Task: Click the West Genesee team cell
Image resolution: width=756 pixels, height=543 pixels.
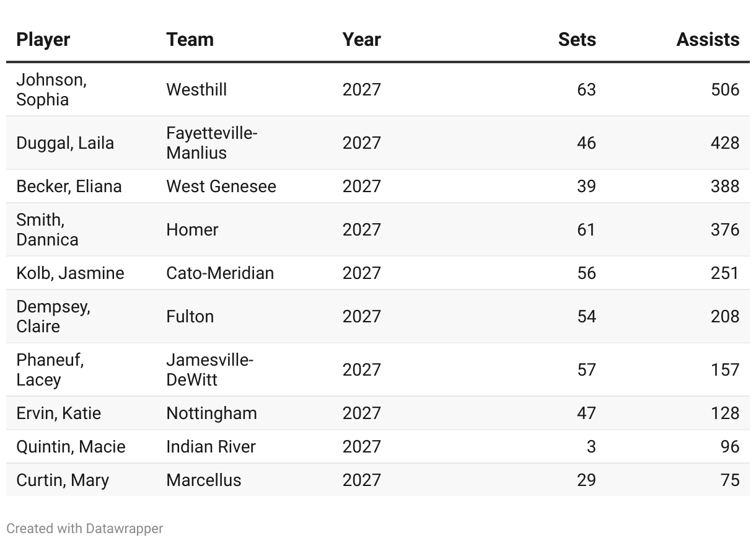Action: pyautogui.click(x=221, y=187)
